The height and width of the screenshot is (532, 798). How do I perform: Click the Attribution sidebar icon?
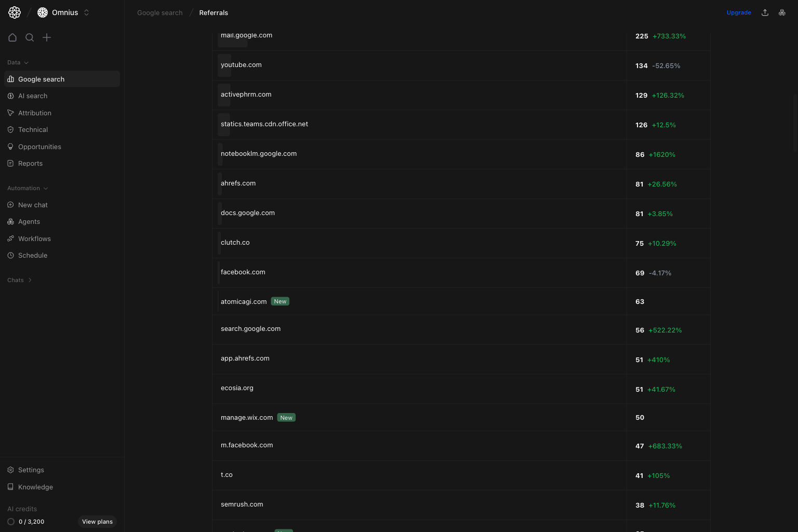pyautogui.click(x=10, y=113)
